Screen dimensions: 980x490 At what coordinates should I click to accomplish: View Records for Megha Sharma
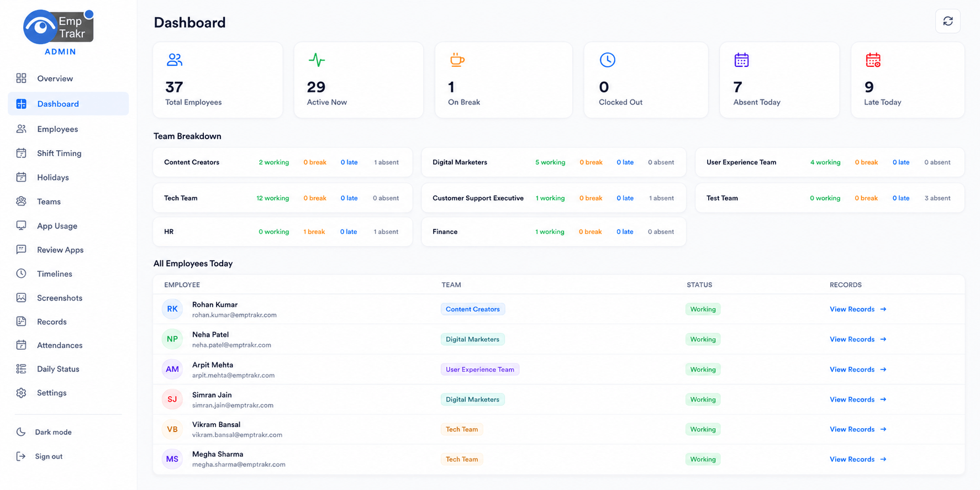(858, 459)
